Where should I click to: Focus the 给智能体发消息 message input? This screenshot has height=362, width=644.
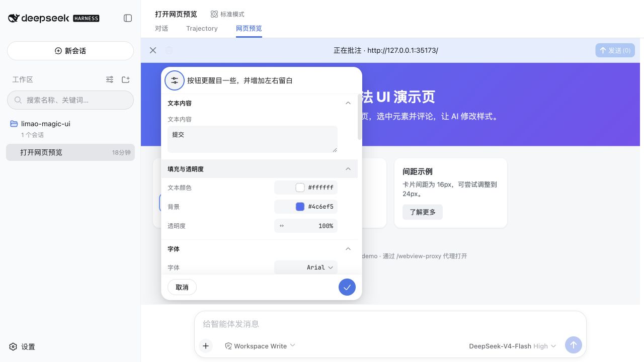pyautogui.click(x=390, y=324)
